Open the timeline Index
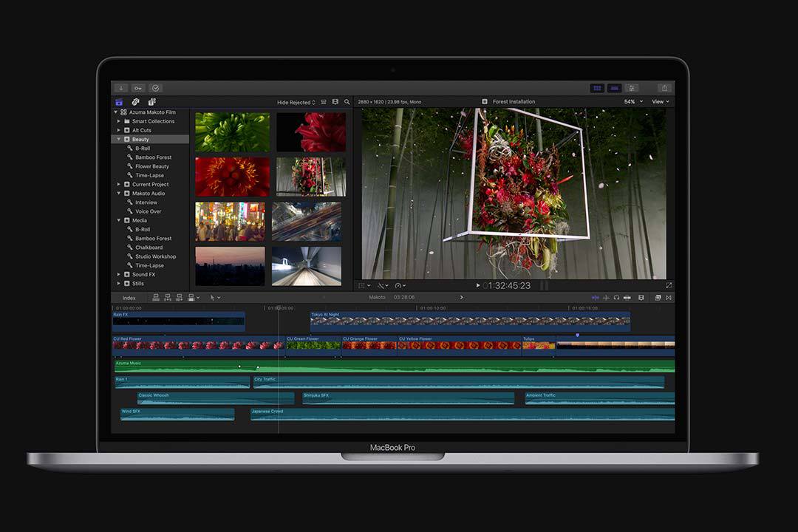The image size is (798, 532). pyautogui.click(x=129, y=298)
